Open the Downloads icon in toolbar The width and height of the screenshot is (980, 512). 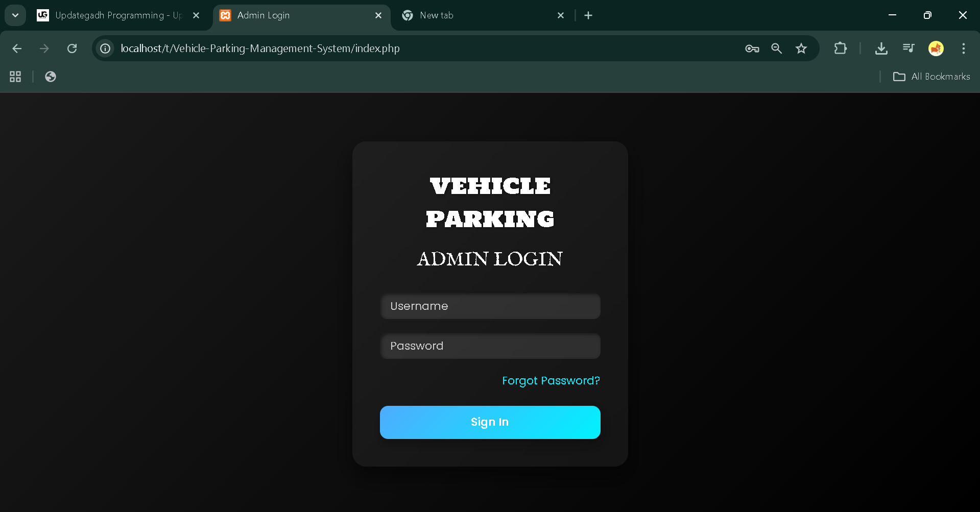pos(881,48)
